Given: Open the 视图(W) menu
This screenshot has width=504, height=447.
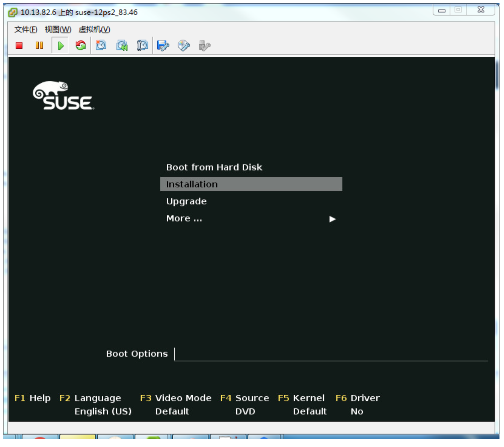Looking at the screenshot, I should [x=58, y=30].
